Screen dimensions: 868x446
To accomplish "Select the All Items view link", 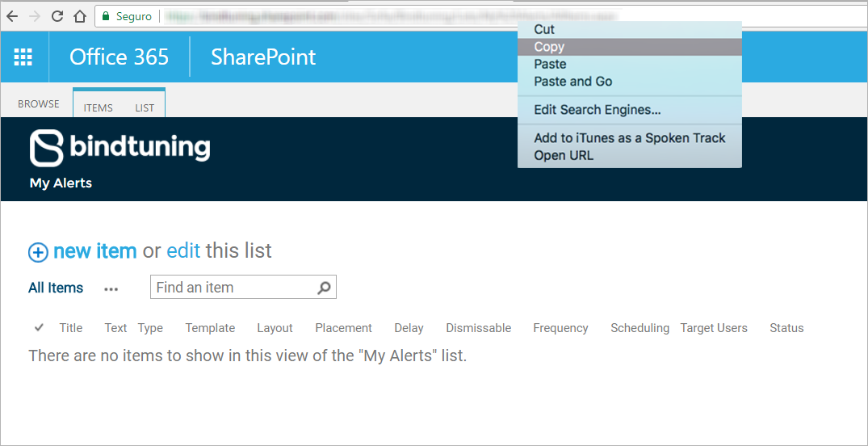I will coord(56,288).
